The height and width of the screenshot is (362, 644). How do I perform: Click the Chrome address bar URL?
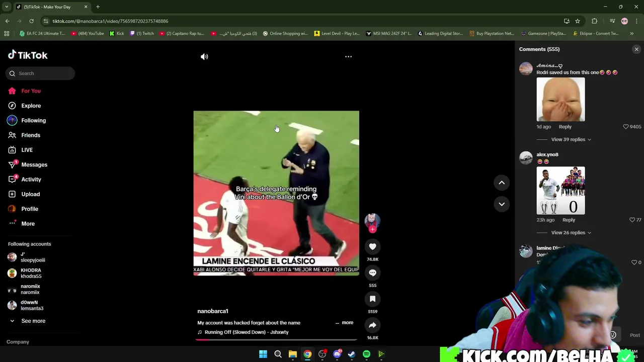coord(110,21)
